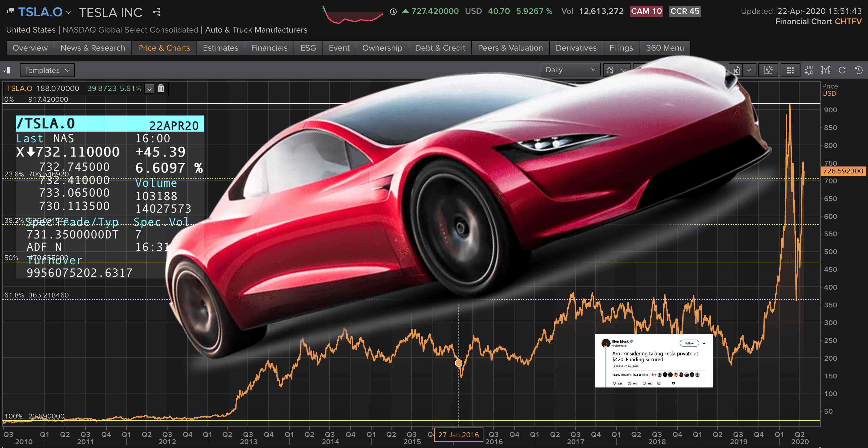The width and height of the screenshot is (868, 448).
Task: Refresh the chart view
Action: tap(842, 70)
